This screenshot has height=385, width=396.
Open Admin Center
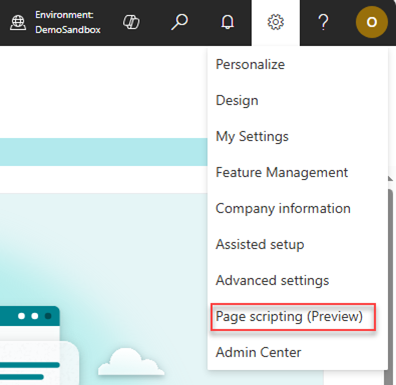258,352
